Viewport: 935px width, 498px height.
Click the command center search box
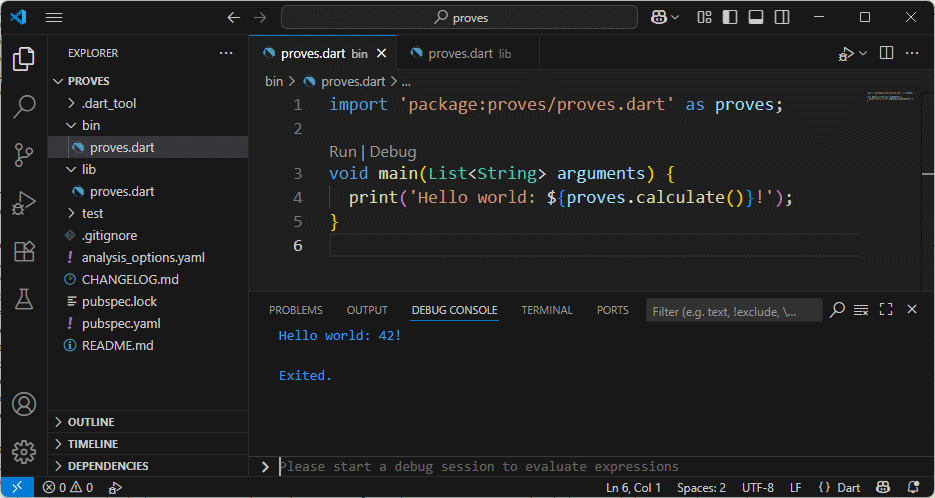click(x=459, y=17)
